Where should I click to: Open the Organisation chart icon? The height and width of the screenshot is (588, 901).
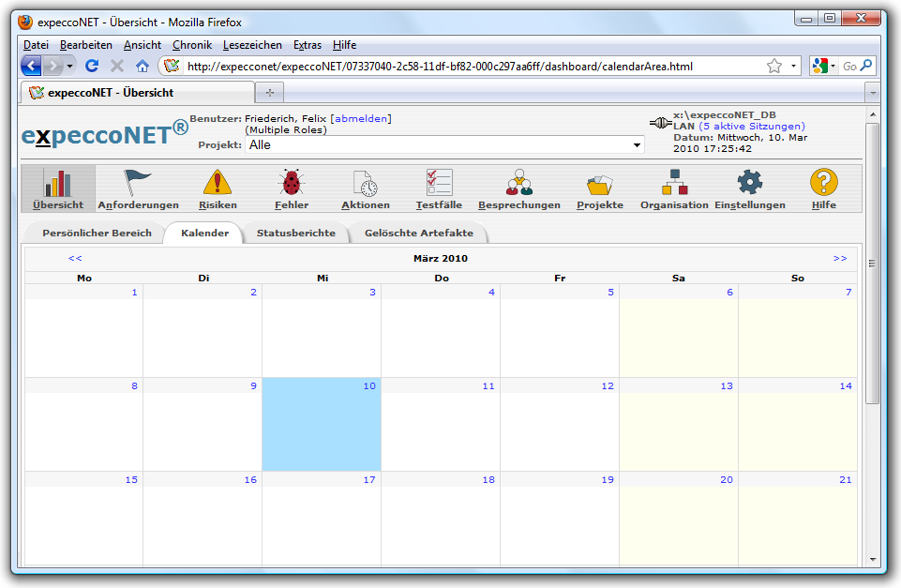[674, 183]
